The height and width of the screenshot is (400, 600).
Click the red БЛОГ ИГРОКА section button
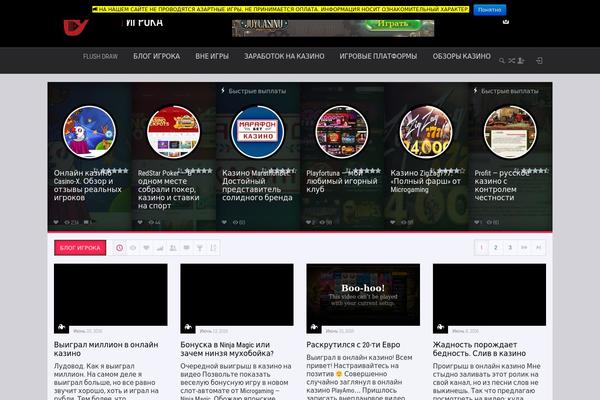(80, 248)
